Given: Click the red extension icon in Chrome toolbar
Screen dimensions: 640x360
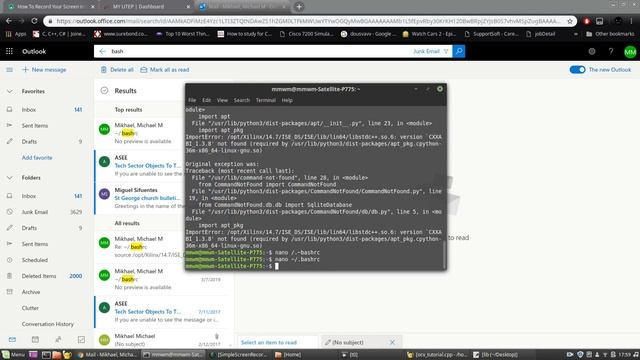Looking at the screenshot, I should [587, 21].
